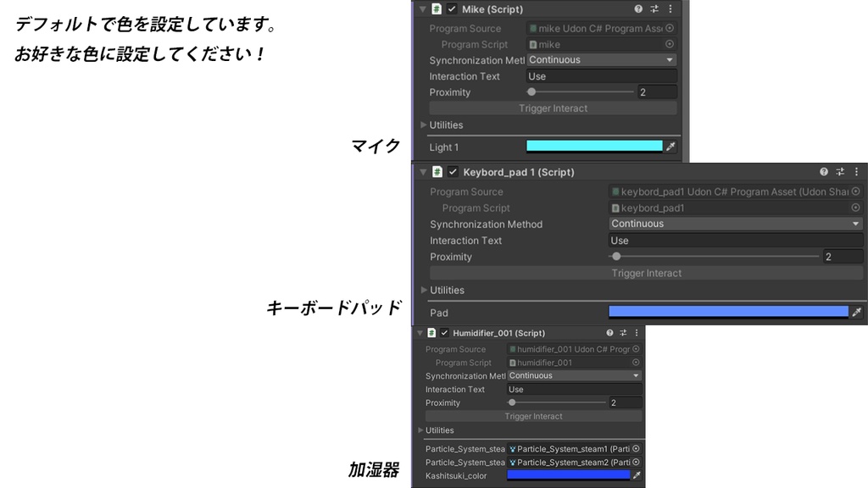Expand the Utilities foldout in Keybord_pad 1
This screenshot has height=488, width=868.
coord(423,289)
